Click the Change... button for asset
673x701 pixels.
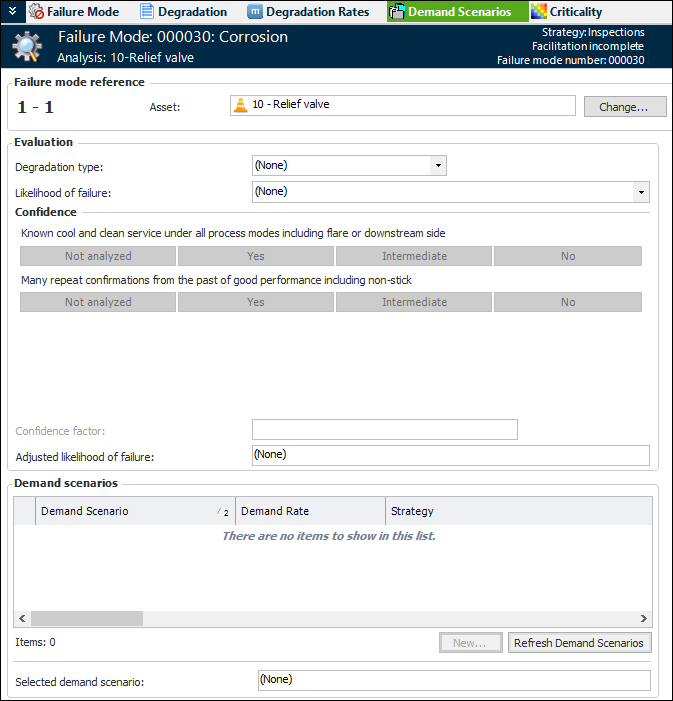coord(625,107)
